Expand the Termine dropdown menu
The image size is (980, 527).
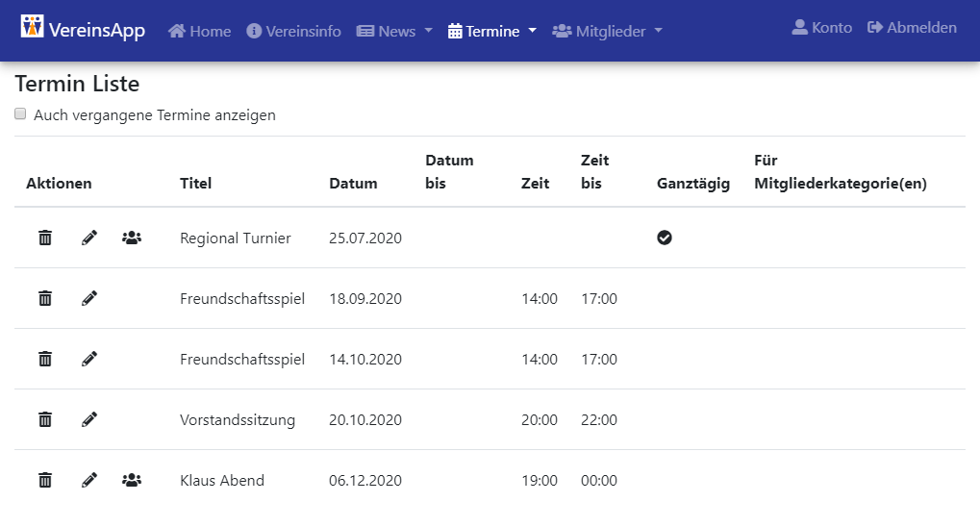click(491, 31)
